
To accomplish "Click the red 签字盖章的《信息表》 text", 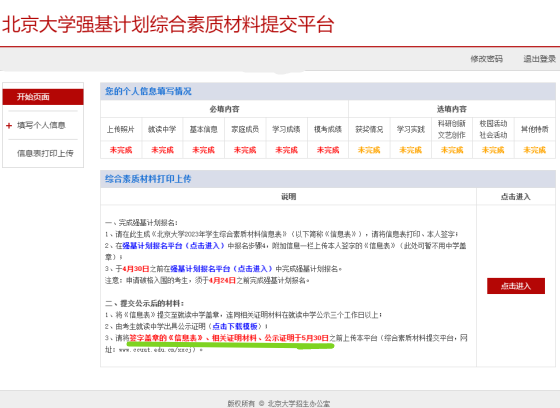I will 166,338.
